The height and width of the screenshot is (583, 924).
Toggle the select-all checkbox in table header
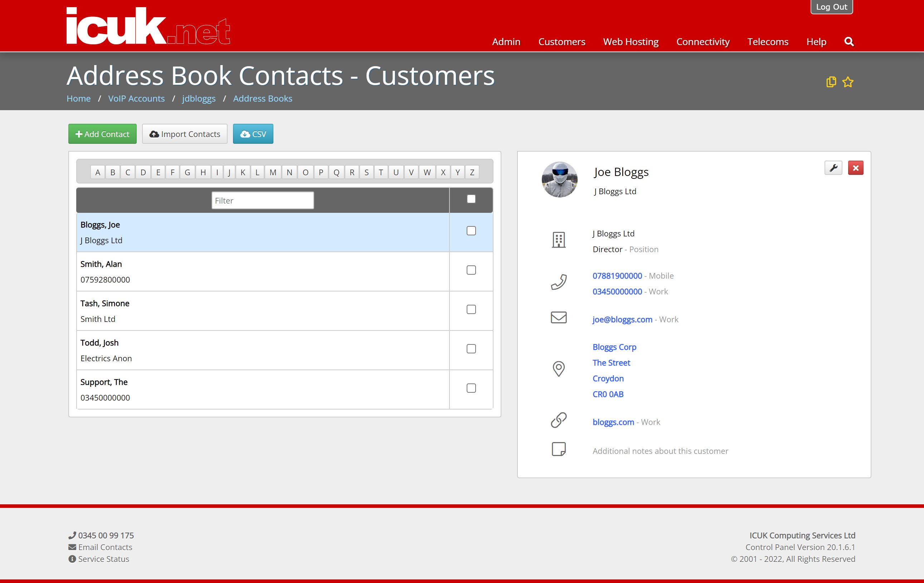(x=471, y=199)
